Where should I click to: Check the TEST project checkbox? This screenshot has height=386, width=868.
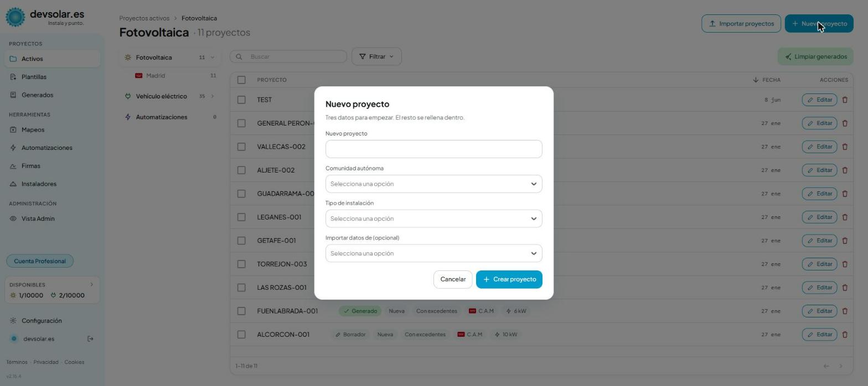pos(241,100)
